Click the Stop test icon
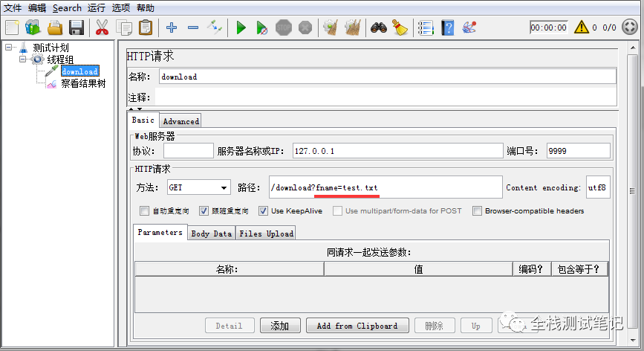The image size is (644, 351). click(284, 28)
